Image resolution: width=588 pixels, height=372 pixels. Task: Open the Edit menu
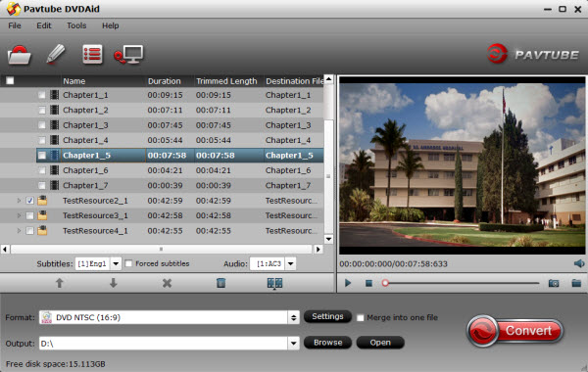[x=44, y=25]
